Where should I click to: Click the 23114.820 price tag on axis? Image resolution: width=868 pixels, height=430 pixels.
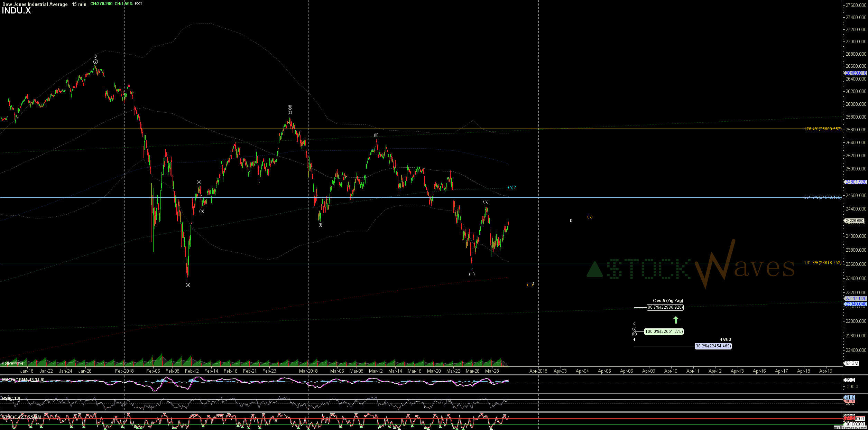(856, 298)
